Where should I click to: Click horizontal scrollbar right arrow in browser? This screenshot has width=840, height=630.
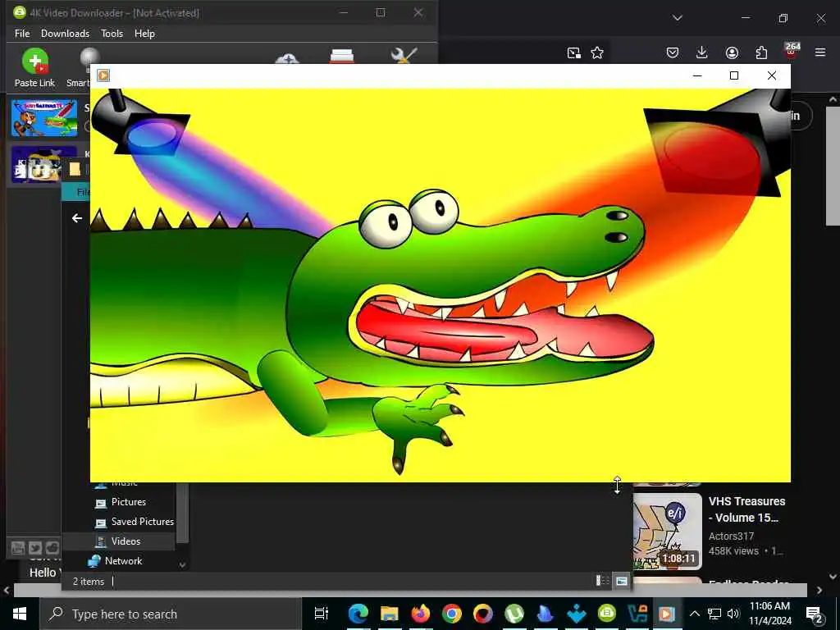[819, 591]
